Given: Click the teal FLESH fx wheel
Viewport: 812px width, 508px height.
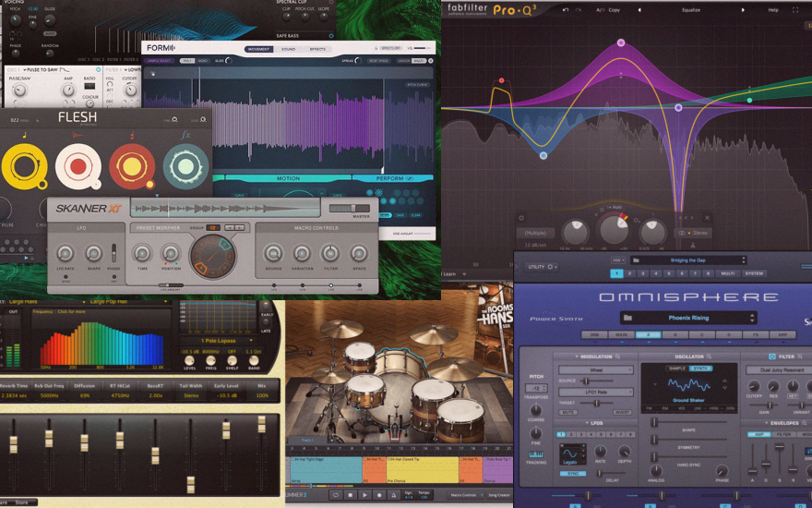Looking at the screenshot, I should pyautogui.click(x=185, y=166).
